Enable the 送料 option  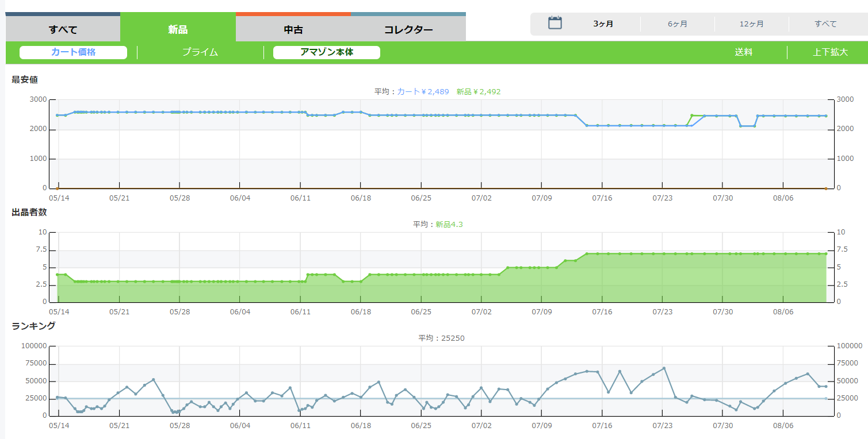(743, 52)
